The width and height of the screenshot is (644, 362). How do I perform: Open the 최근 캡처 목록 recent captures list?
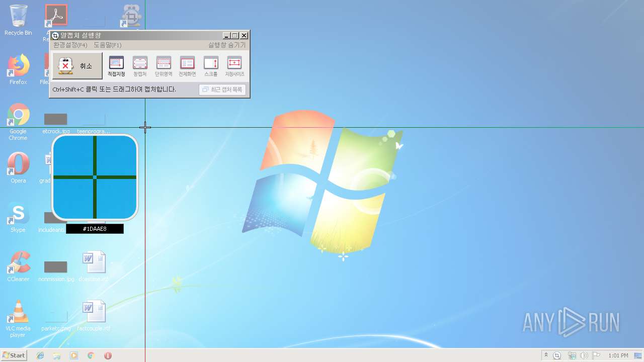(222, 89)
